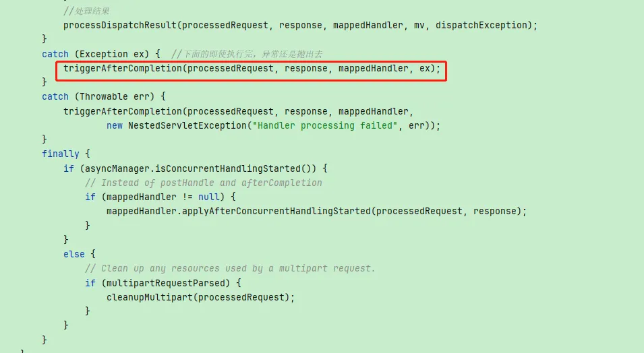Click the 'mappedHandler != null' condition
The height and width of the screenshot is (353, 644).
163,197
